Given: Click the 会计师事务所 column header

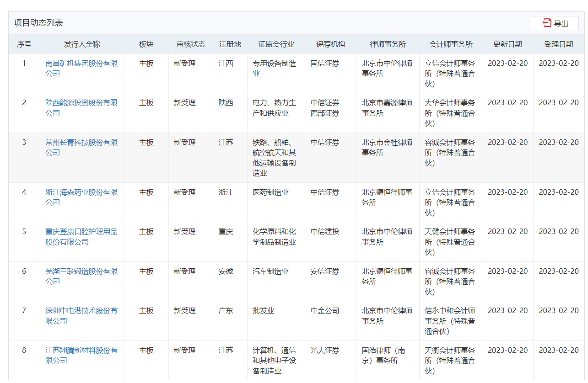Looking at the screenshot, I should [451, 44].
